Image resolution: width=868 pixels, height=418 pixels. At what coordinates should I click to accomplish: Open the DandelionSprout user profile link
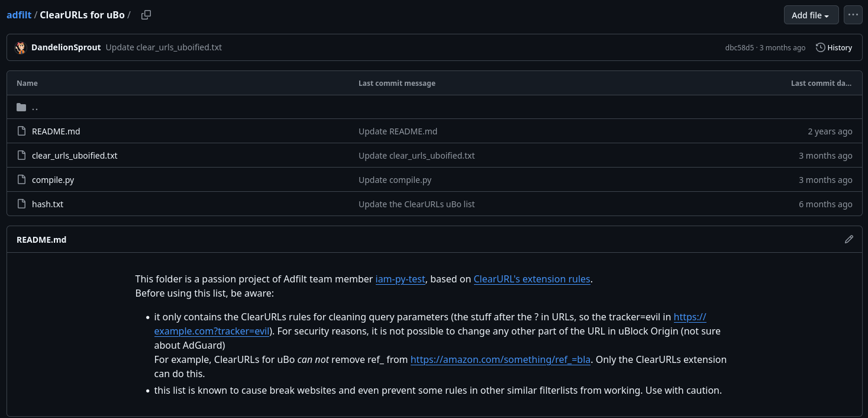(x=66, y=47)
